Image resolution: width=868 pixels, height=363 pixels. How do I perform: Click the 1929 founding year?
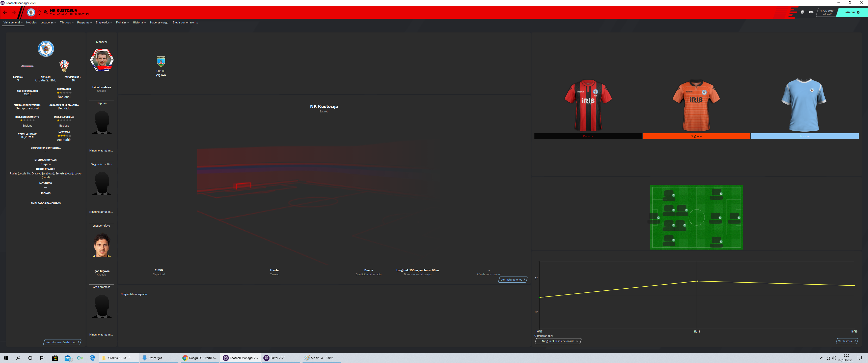27,94
